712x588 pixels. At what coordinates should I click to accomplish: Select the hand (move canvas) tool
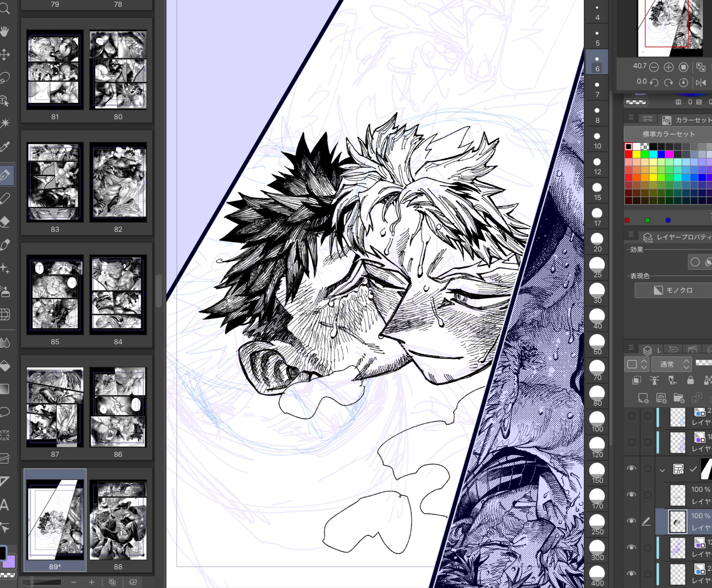tap(5, 32)
